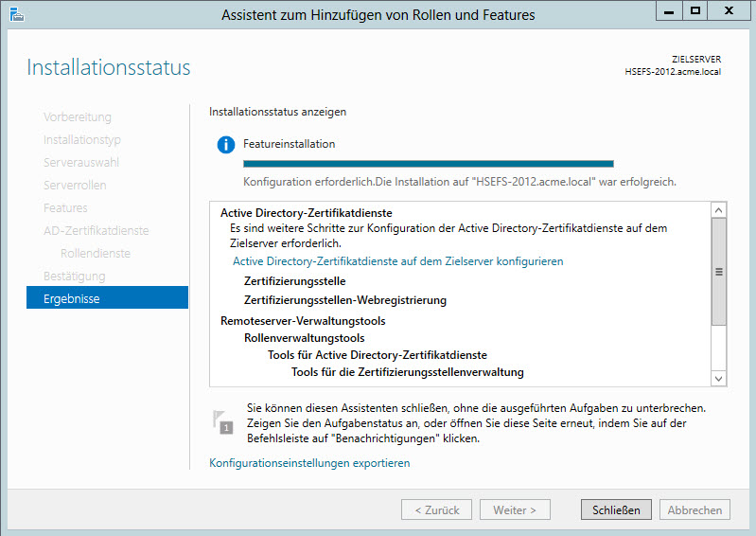756x536 pixels.
Task: Click the Featureinstallation label
Action: [x=289, y=144]
